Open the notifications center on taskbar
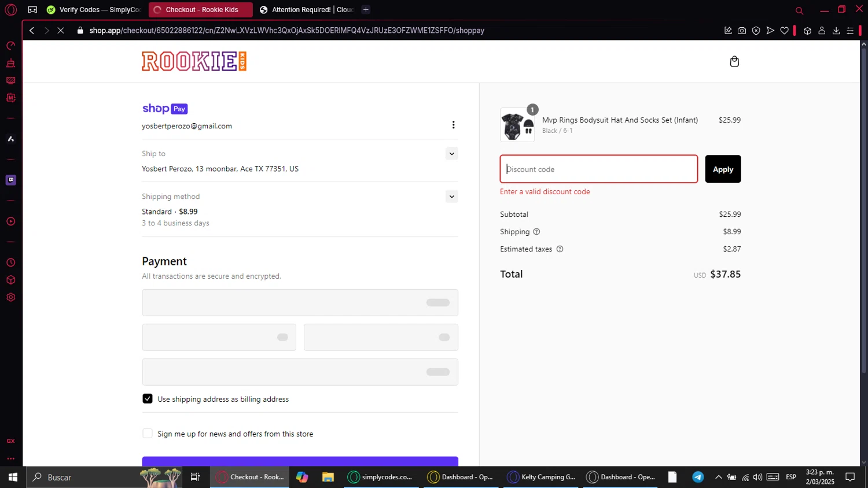The height and width of the screenshot is (488, 868). [x=850, y=477]
